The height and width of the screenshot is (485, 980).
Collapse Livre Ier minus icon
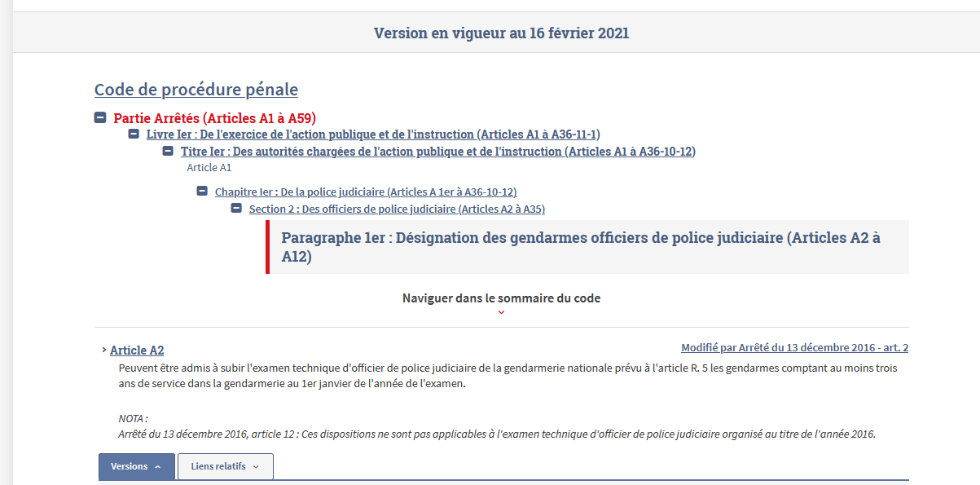tap(134, 134)
